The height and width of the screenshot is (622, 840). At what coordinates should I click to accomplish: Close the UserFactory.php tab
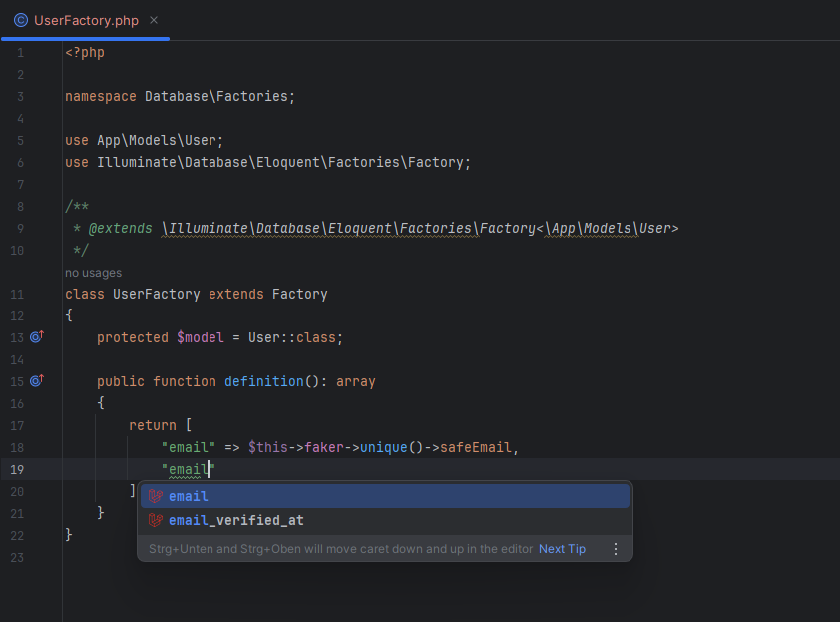tap(154, 20)
